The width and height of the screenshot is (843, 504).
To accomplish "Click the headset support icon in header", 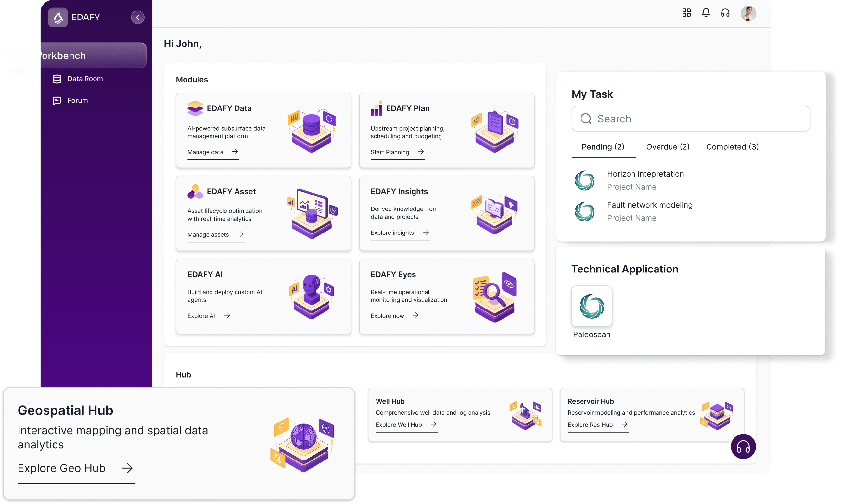I will (725, 13).
